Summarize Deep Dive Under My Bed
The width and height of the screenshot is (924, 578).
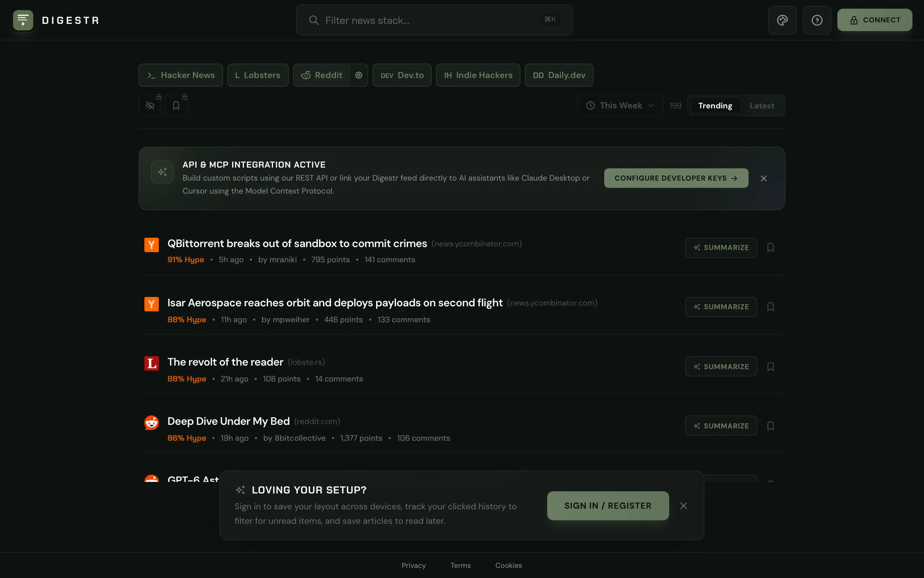click(721, 426)
